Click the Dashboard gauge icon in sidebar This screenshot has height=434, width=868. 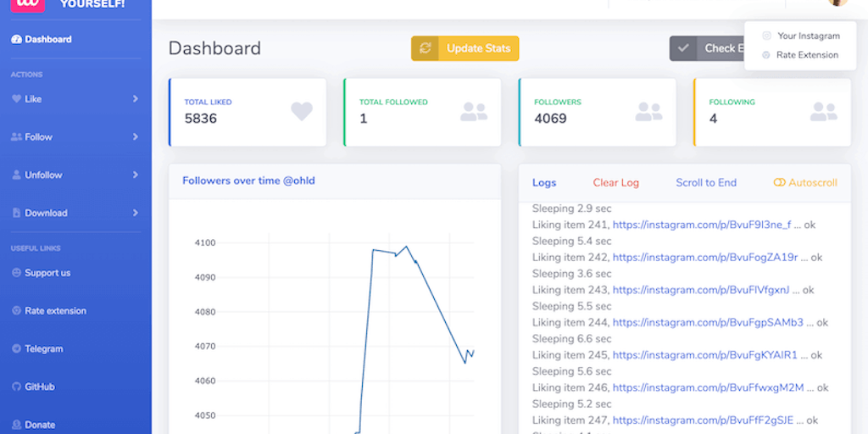(x=16, y=39)
